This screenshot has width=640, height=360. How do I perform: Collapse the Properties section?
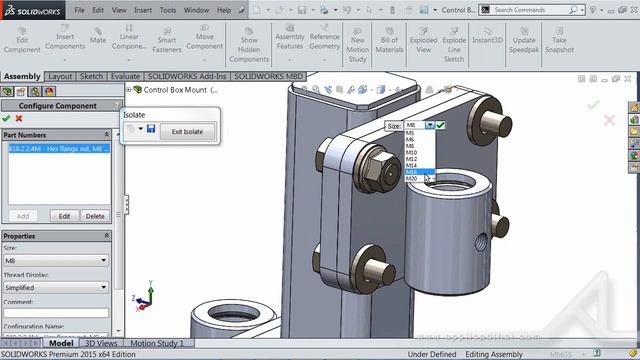tap(107, 236)
